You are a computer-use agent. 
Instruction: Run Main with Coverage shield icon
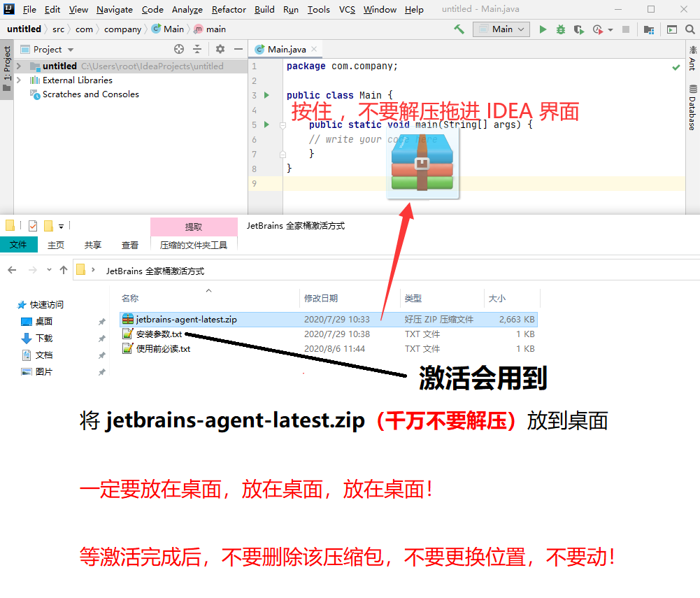click(580, 29)
